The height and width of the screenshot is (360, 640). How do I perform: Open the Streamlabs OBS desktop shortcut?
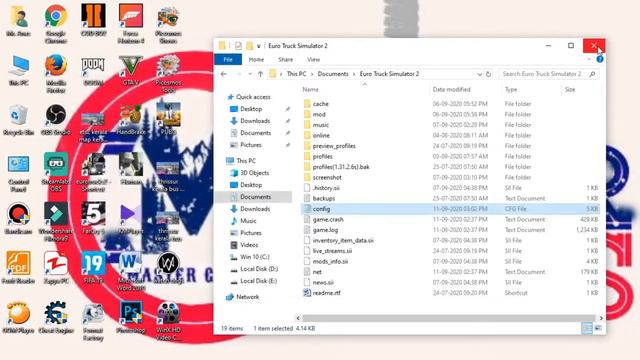(56, 172)
